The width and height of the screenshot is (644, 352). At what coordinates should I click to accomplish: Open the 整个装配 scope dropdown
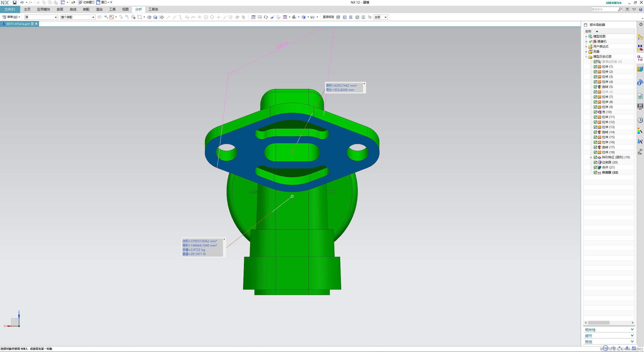(78, 17)
